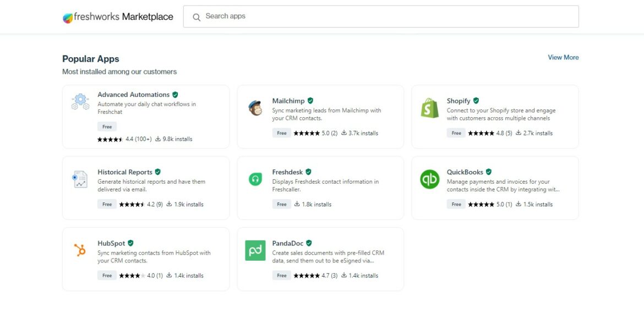The height and width of the screenshot is (313, 644).
Task: Click verified badge next to Shopify
Action: (476, 101)
